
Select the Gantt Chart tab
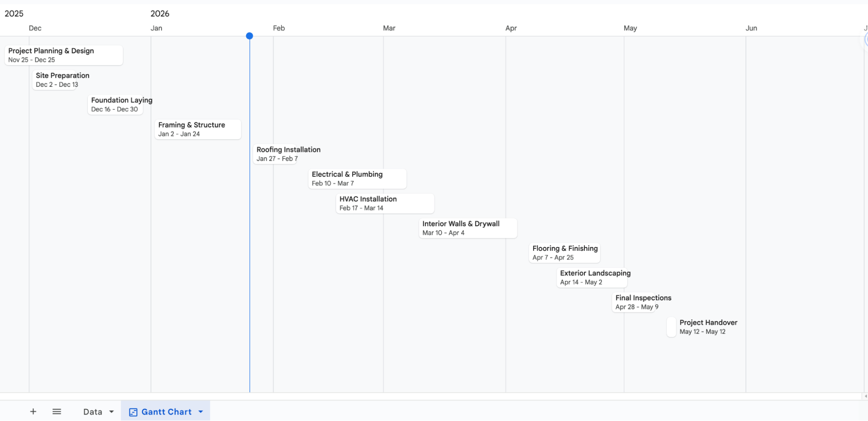click(x=165, y=411)
